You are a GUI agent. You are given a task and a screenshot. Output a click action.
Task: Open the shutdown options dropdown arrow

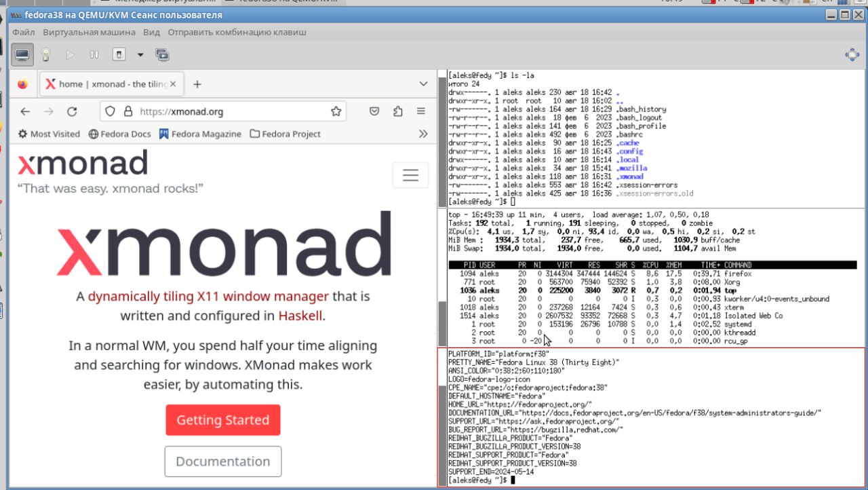pos(140,54)
